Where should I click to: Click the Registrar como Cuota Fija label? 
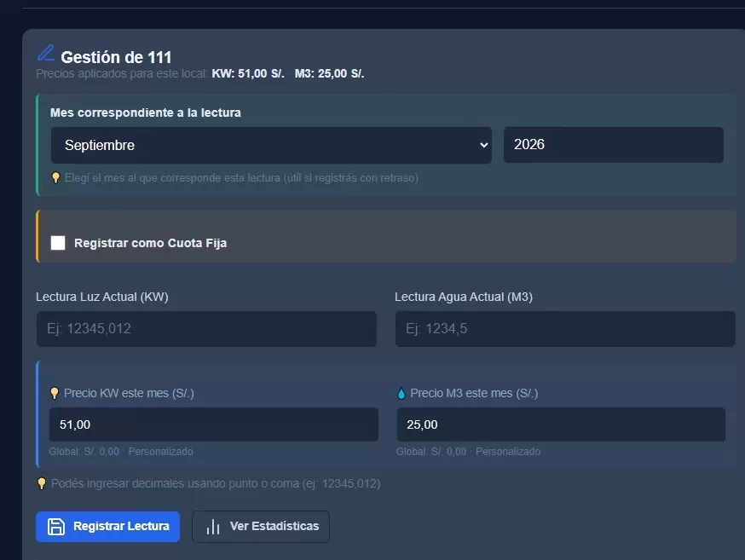tap(150, 243)
